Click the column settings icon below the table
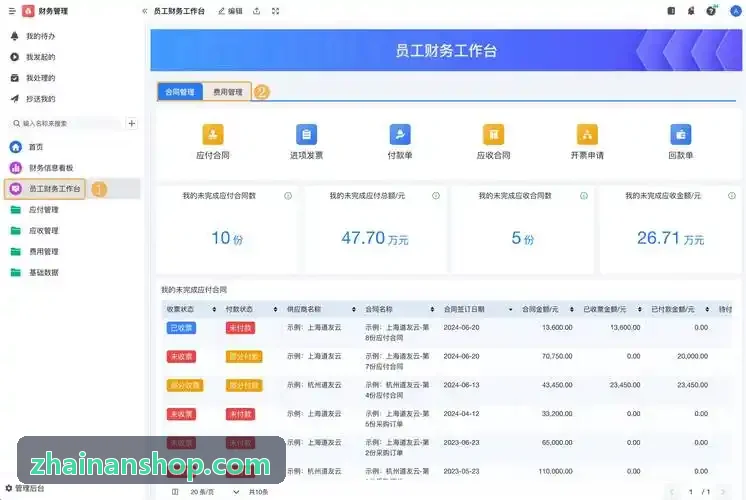Viewport: 746px width, 500px height. (175, 491)
